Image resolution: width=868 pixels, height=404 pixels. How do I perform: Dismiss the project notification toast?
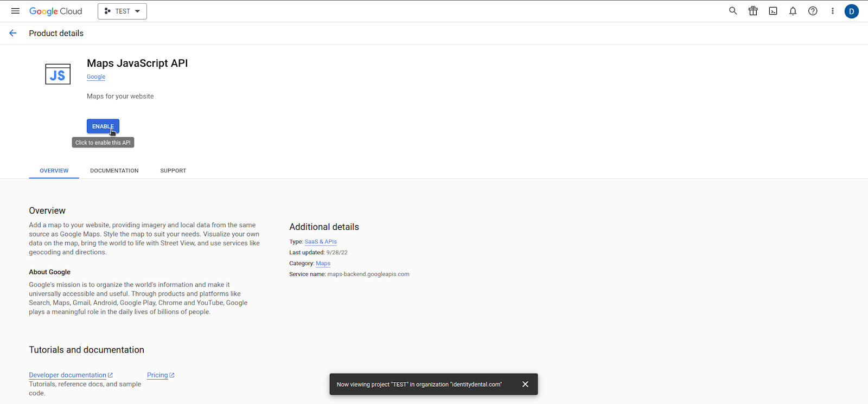click(525, 384)
